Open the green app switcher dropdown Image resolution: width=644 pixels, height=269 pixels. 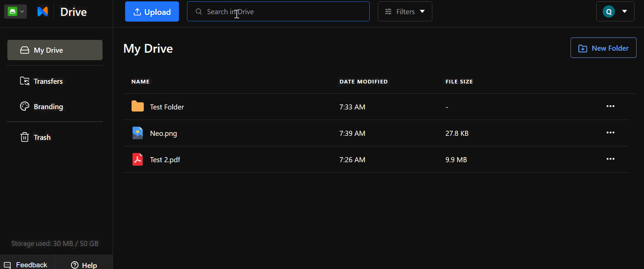tap(15, 11)
